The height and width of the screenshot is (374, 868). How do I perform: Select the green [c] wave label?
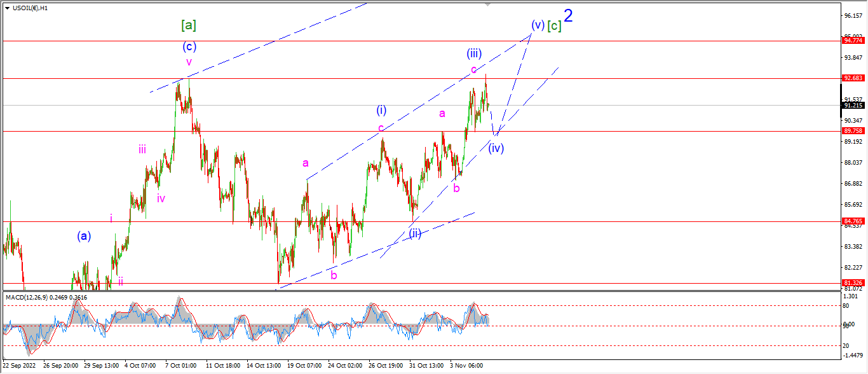coord(555,25)
